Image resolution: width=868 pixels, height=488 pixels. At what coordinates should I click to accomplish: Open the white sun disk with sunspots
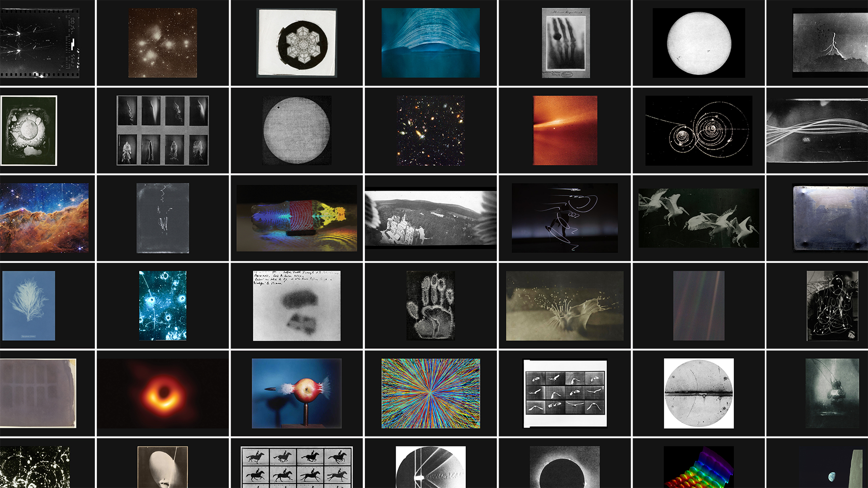(x=698, y=43)
